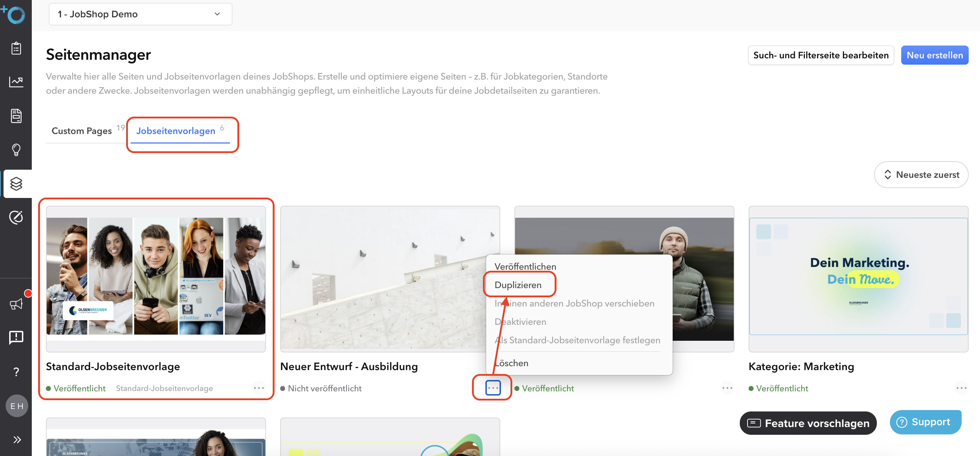Expand sidebar with double chevron icon
This screenshot has width=980, height=456.
click(17, 440)
